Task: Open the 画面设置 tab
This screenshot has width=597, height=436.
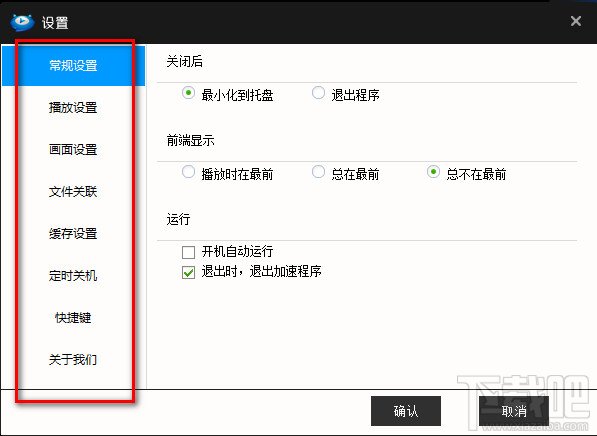Action: tap(73, 149)
